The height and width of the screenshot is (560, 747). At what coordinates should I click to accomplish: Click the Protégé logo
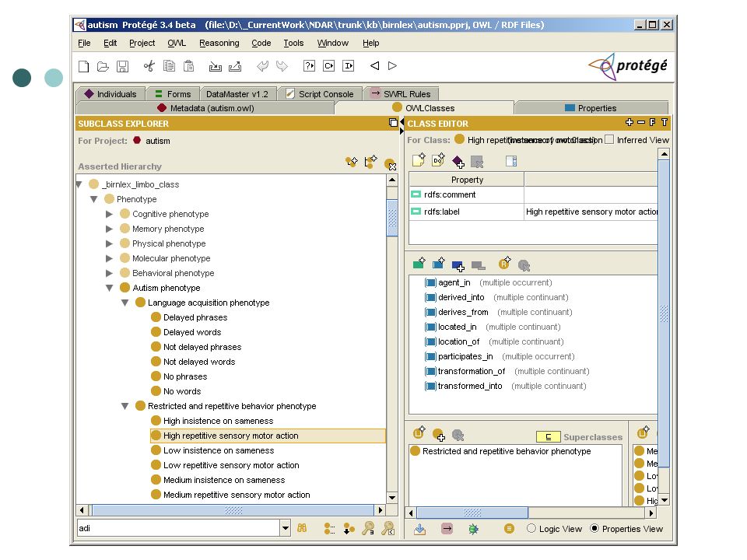628,65
